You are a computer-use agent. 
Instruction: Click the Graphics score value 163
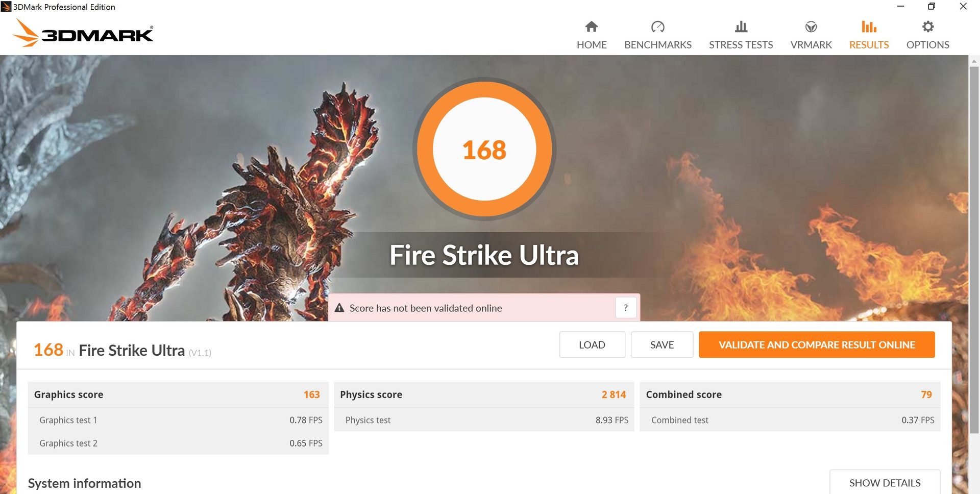pos(311,394)
